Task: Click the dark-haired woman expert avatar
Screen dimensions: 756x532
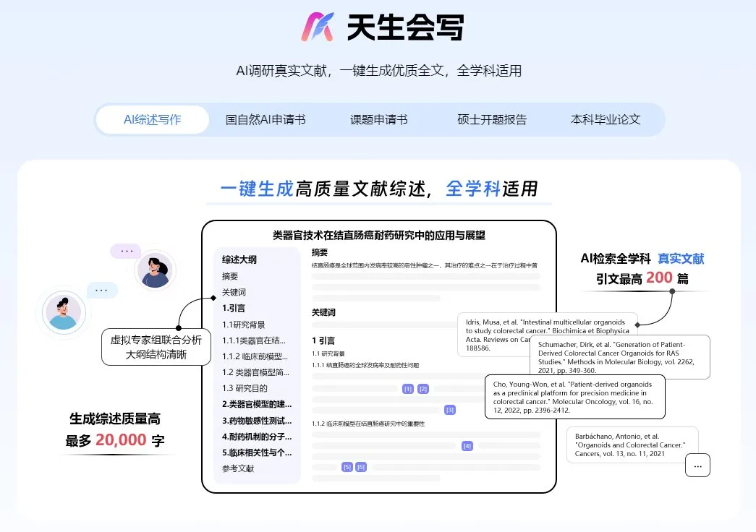Action: [155, 270]
